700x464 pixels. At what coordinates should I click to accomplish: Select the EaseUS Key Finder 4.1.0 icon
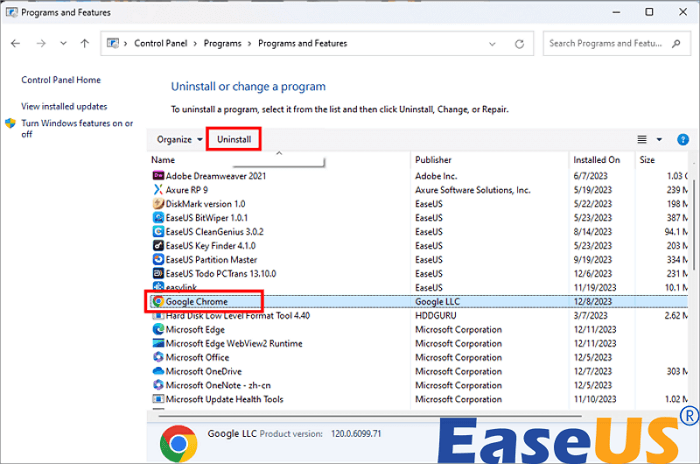coord(158,245)
